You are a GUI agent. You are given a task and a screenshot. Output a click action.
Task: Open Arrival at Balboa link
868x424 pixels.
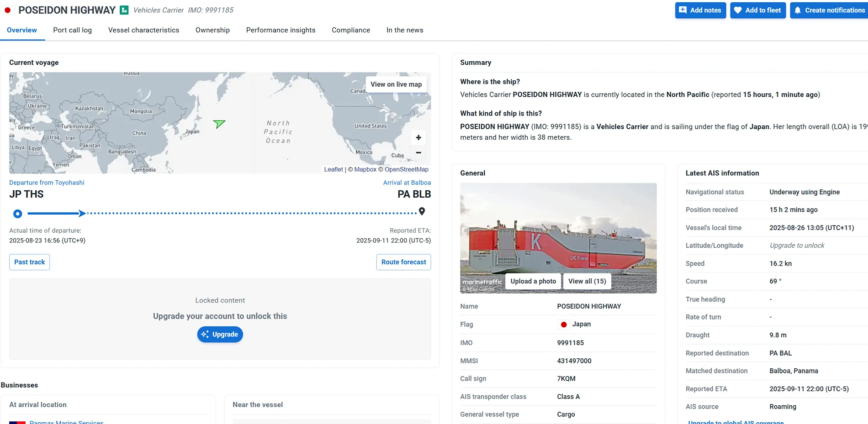[407, 183]
